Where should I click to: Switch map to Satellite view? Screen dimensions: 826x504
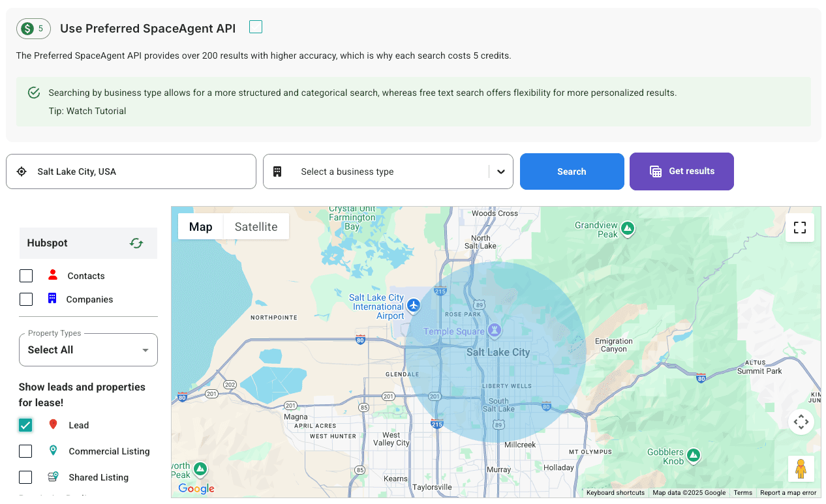pos(256,227)
